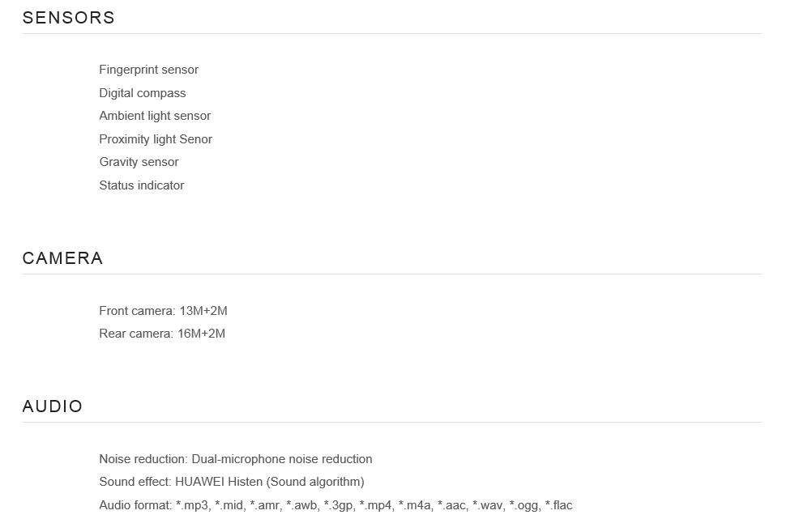Click the 16M+2M rear camera value
Image resolution: width=812 pixels, height=519 pixels.
tap(201, 334)
